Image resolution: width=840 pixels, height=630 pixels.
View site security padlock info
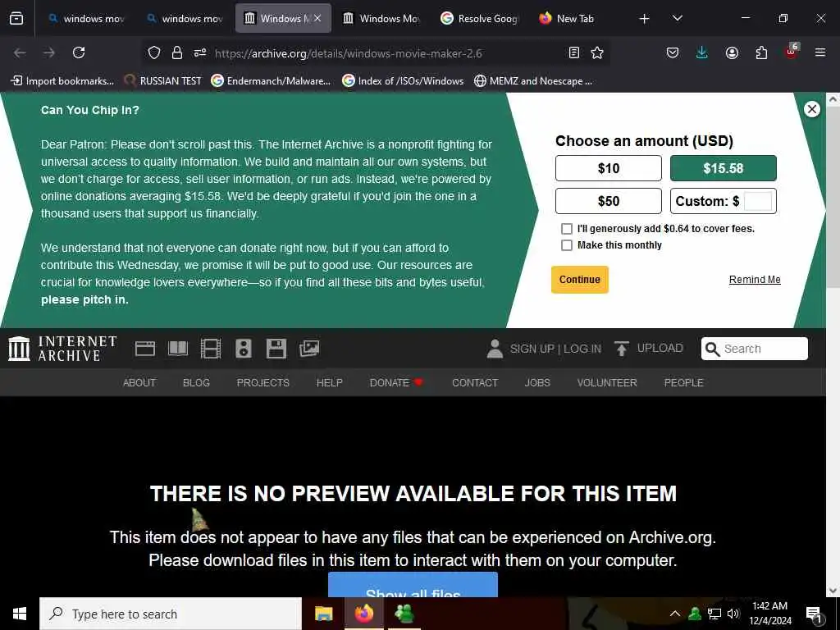177,52
